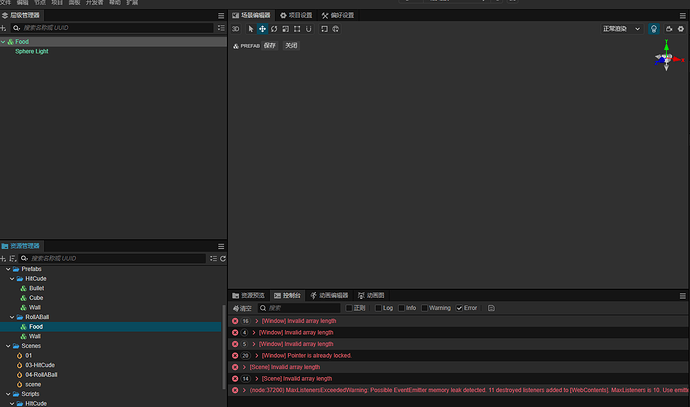This screenshot has height=407, width=690.
Task: Click the prefab Close button
Action: point(291,46)
